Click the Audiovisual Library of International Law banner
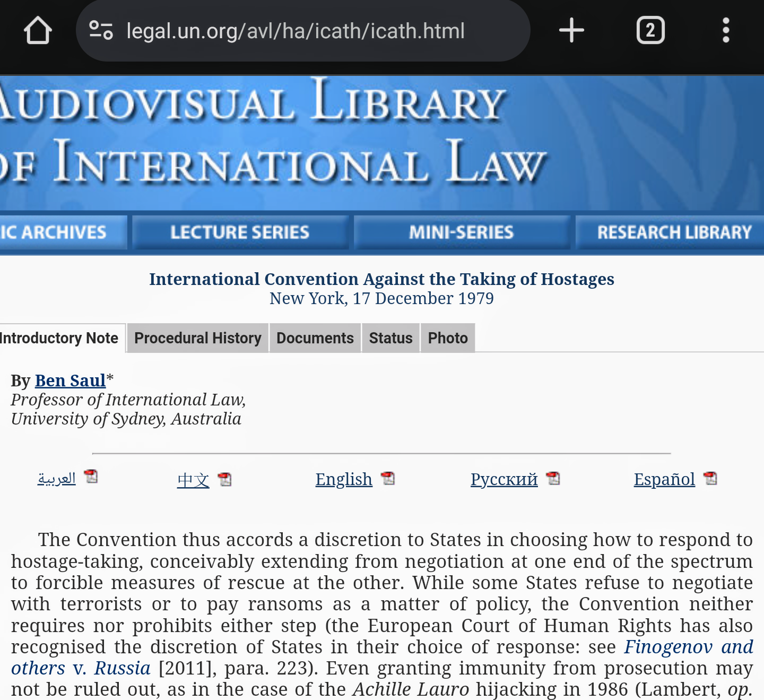 click(x=382, y=143)
